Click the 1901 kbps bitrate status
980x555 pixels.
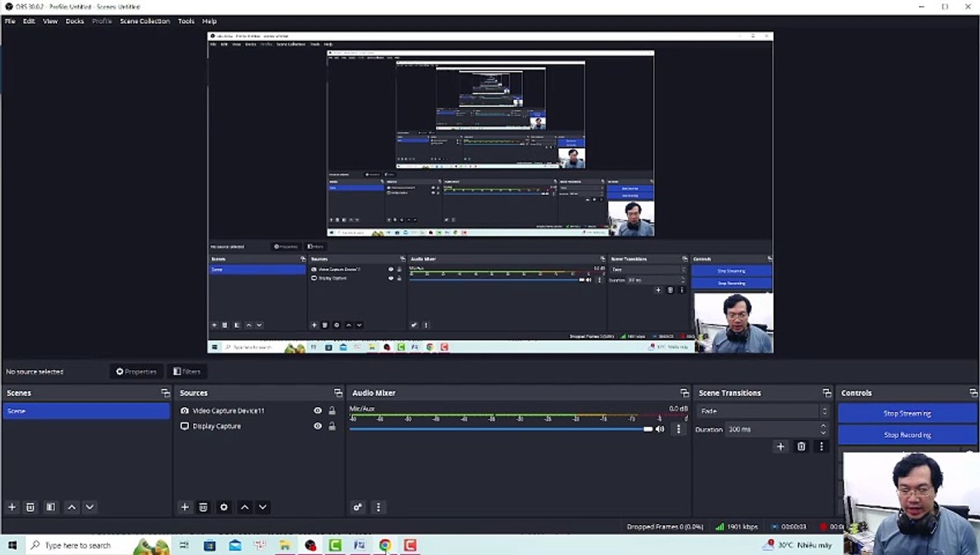[737, 526]
